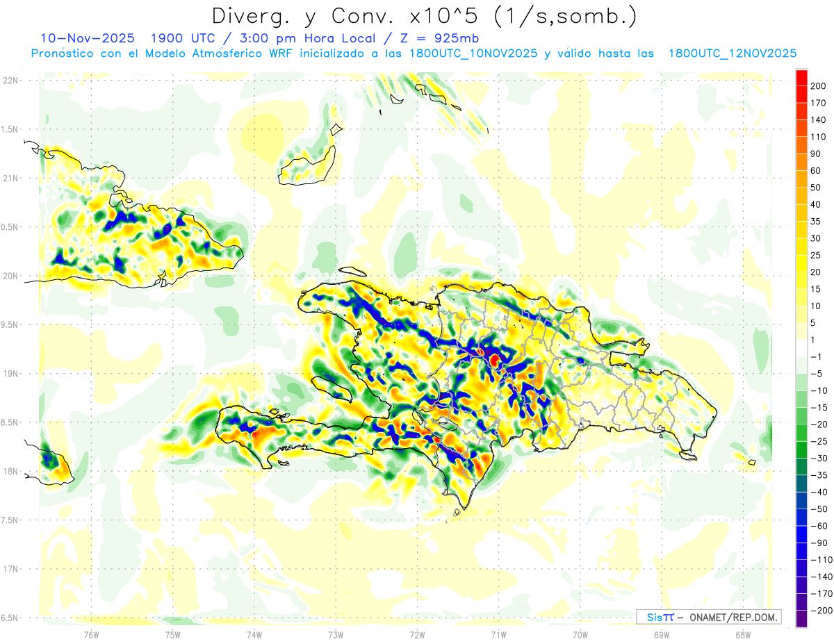The height and width of the screenshot is (644, 834).
Task: Click the '-170' color scale label
Action: [x=820, y=594]
